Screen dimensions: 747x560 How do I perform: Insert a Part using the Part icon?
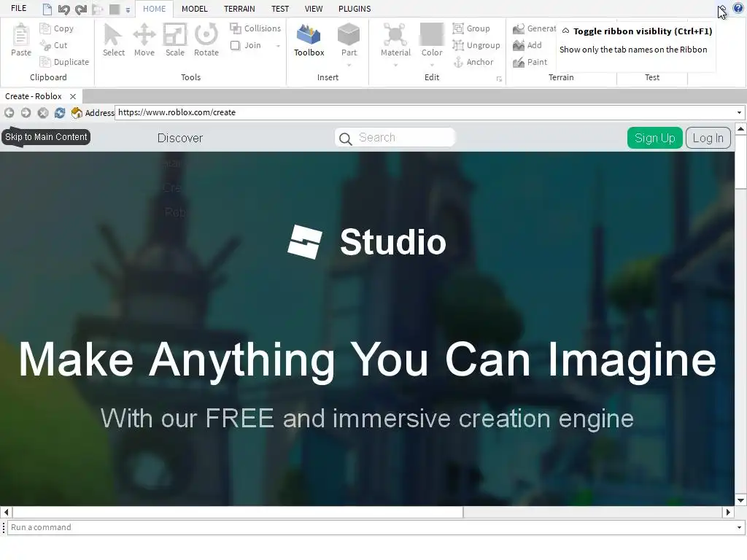tap(349, 35)
